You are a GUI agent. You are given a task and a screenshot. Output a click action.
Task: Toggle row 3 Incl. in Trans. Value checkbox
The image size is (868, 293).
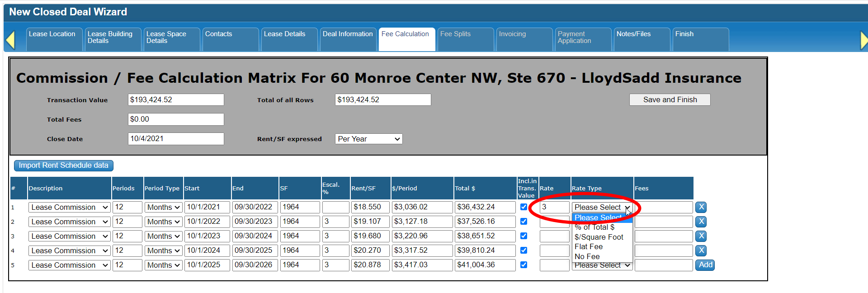click(524, 236)
